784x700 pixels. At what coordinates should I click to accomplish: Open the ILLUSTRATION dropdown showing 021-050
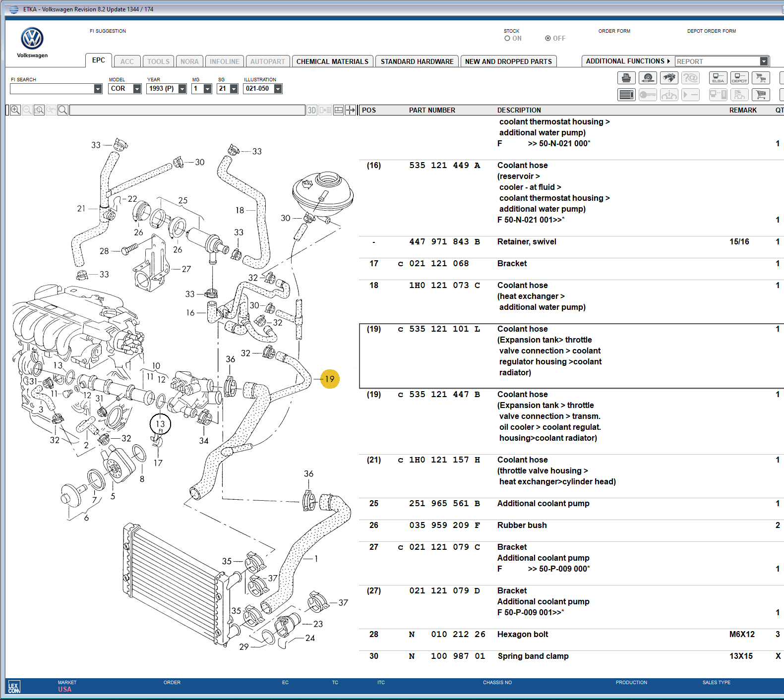point(278,89)
